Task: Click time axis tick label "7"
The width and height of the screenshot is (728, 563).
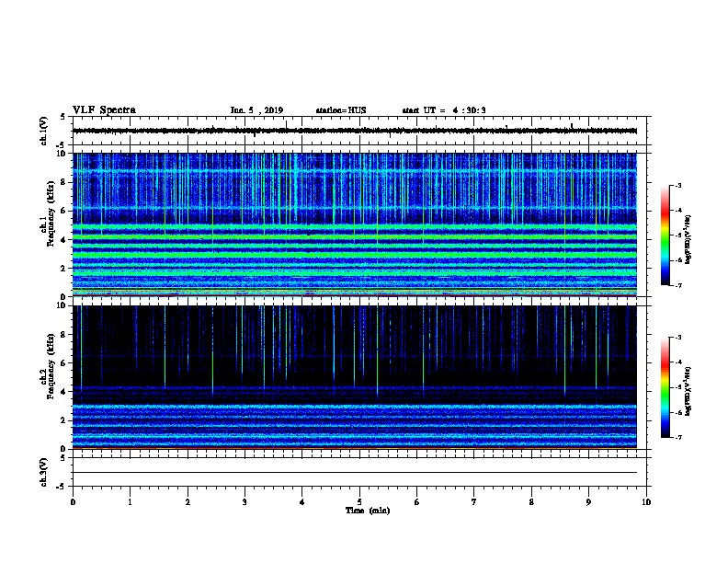Action: point(474,502)
